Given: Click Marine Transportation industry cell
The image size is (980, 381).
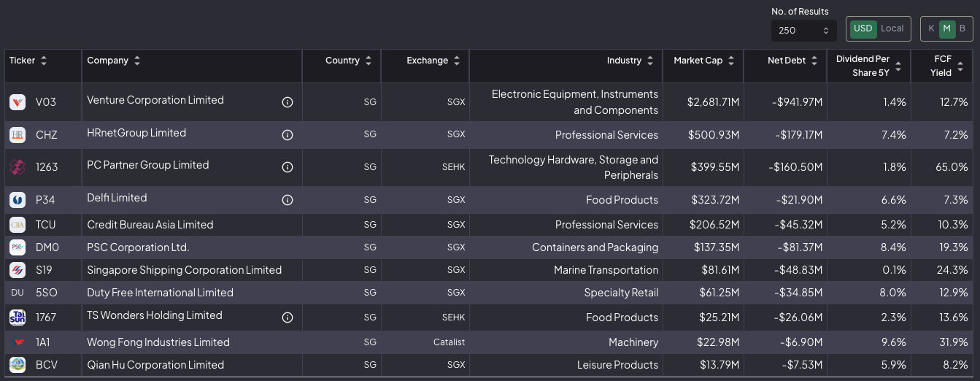Looking at the screenshot, I should click(606, 270).
